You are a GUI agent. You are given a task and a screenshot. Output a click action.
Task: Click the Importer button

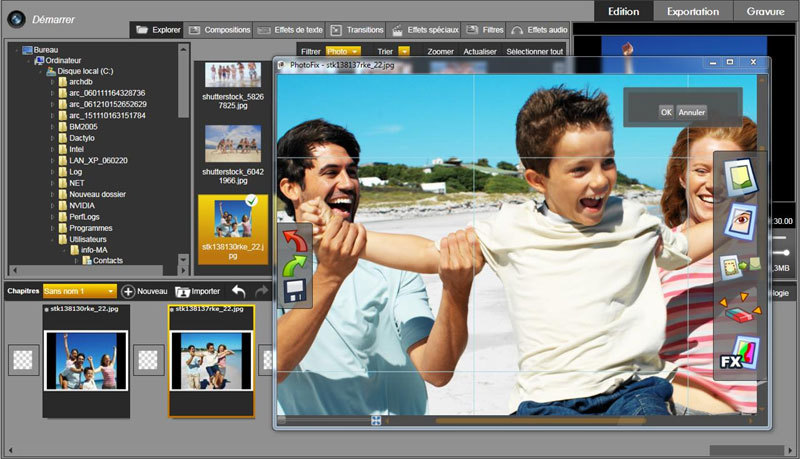click(x=197, y=291)
